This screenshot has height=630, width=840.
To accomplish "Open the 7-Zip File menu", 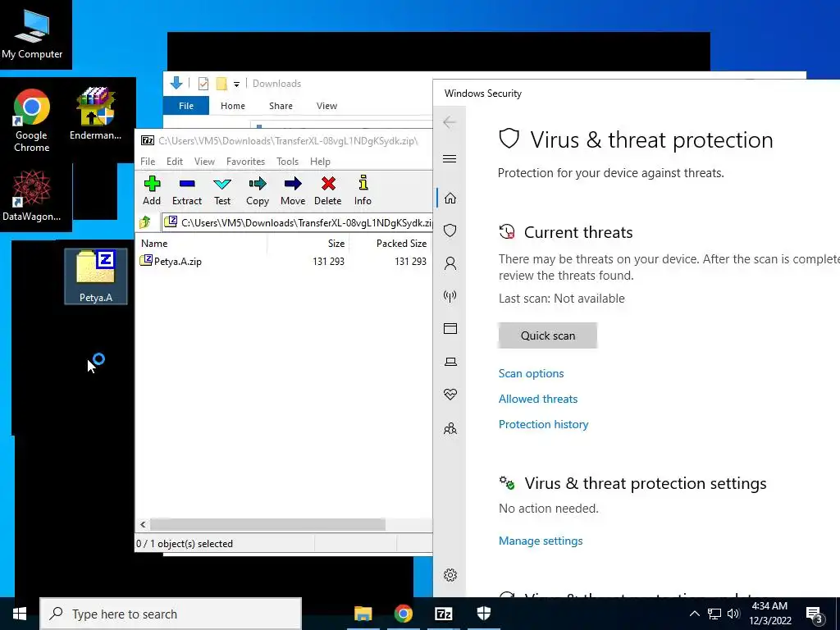I will (x=148, y=162).
